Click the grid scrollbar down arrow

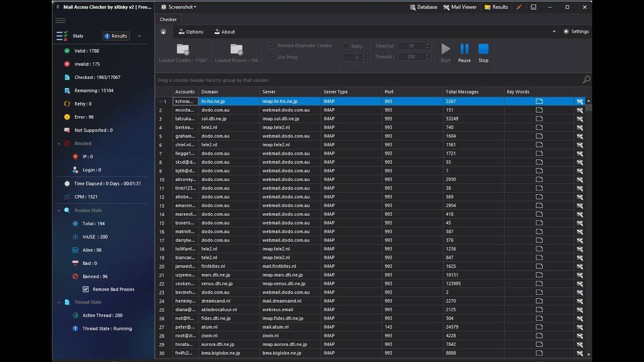pyautogui.click(x=588, y=354)
